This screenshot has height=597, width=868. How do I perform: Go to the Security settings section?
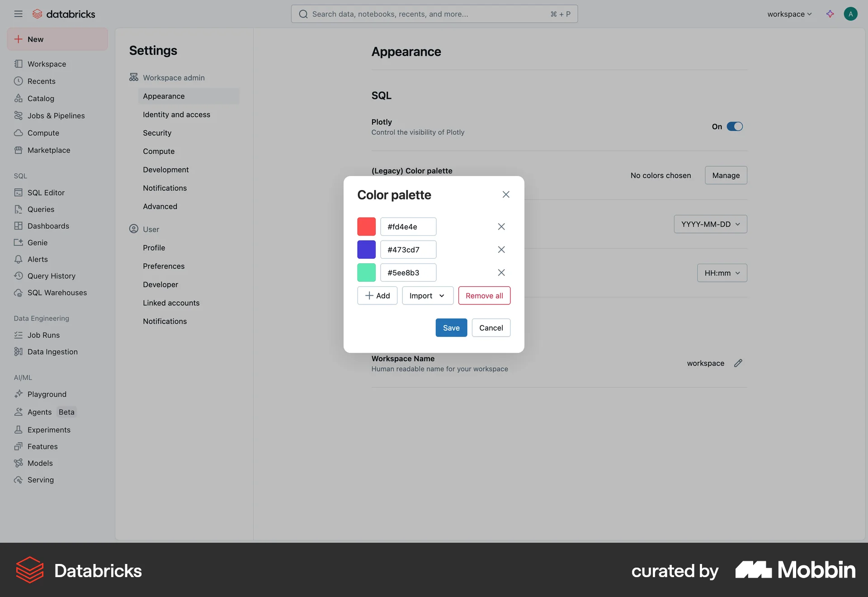pyautogui.click(x=157, y=133)
